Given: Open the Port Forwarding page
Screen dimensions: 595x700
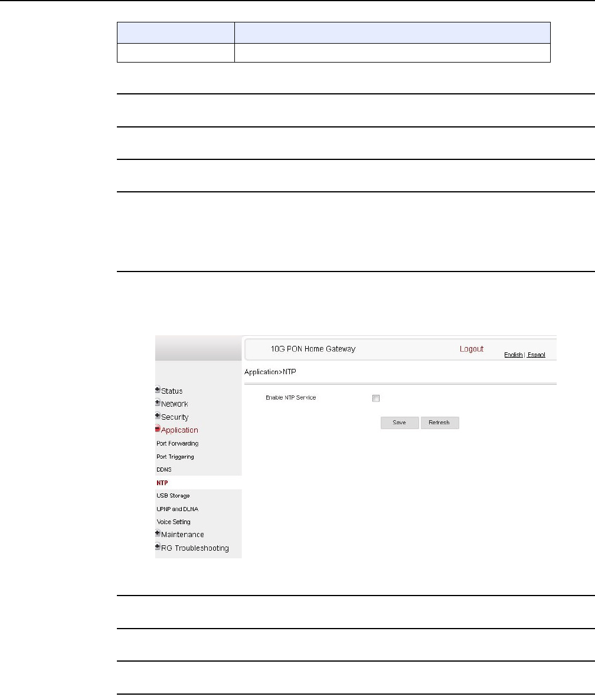Looking at the screenshot, I should (178, 443).
